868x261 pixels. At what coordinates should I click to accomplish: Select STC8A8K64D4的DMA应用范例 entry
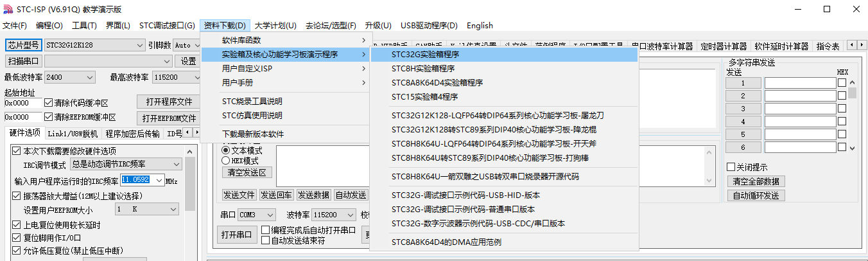[x=504, y=242]
